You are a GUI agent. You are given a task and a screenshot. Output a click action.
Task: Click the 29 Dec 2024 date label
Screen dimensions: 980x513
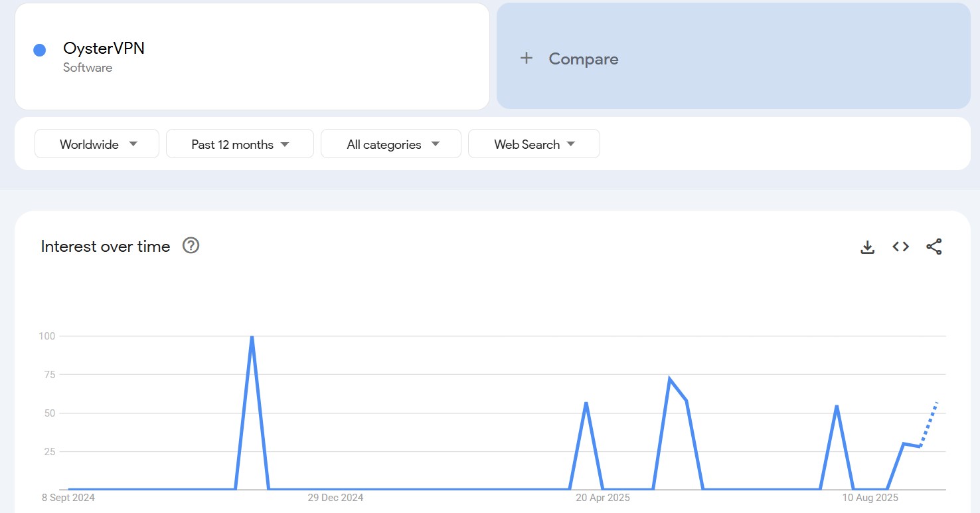(x=335, y=498)
